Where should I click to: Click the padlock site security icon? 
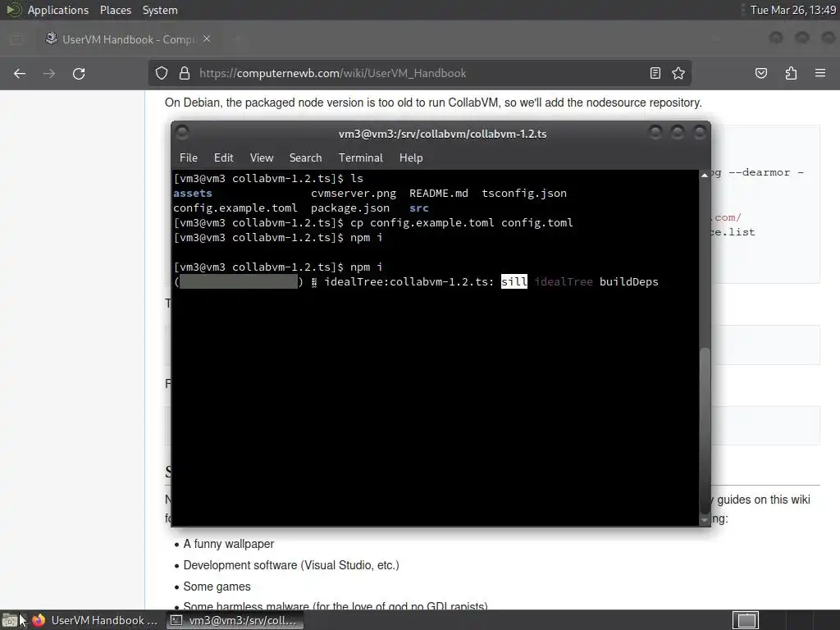[185, 73]
